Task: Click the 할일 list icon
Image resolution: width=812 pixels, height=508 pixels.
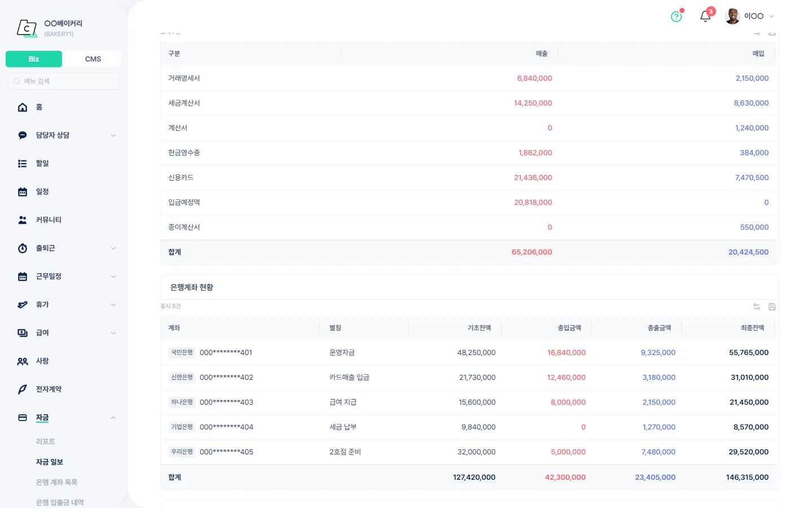Action: 23,164
